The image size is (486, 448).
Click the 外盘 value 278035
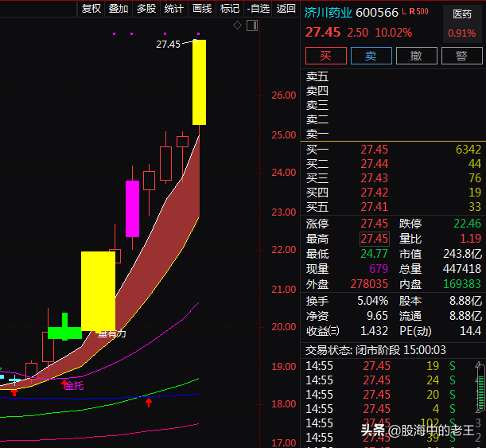click(x=369, y=284)
